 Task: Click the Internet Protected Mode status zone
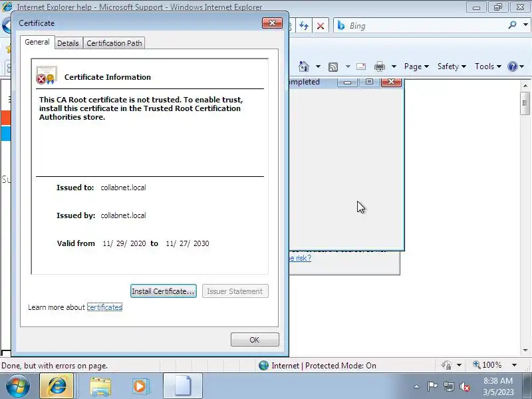pyautogui.click(x=317, y=365)
